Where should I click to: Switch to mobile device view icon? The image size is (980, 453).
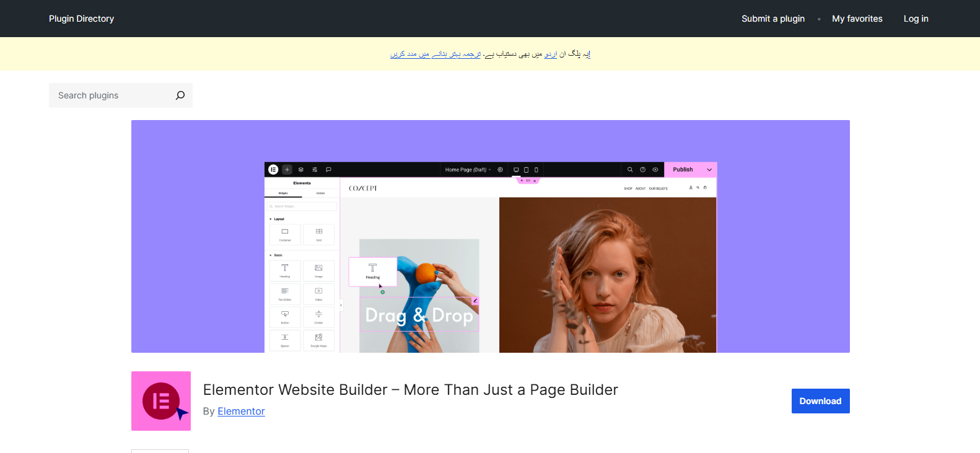pos(536,170)
